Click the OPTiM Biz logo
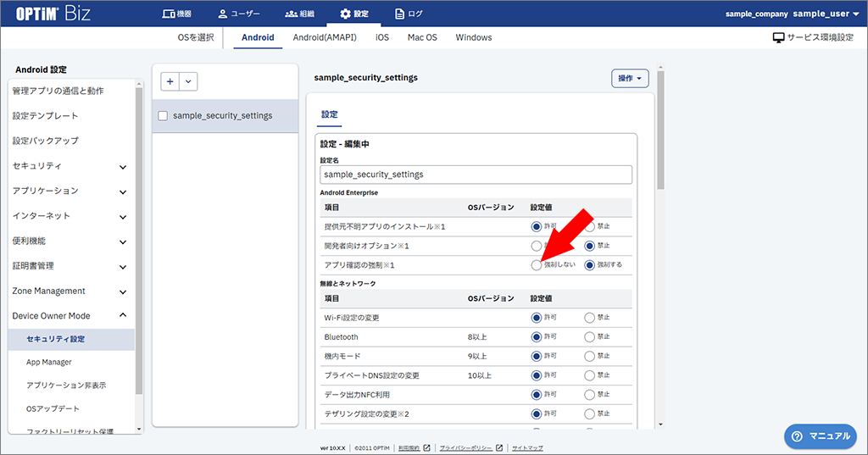Screen dimensions: 868x455 point(53,14)
